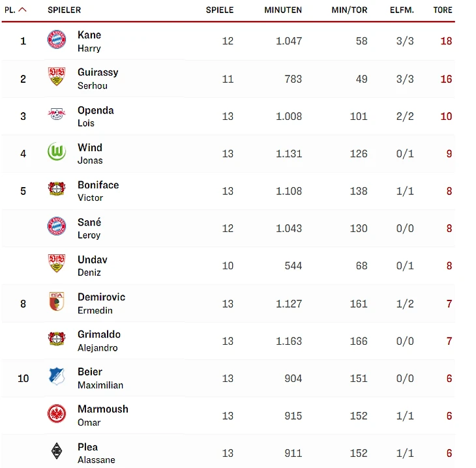Click the MIN/TOR column header
Screen dimensions: 476x468
click(x=350, y=10)
